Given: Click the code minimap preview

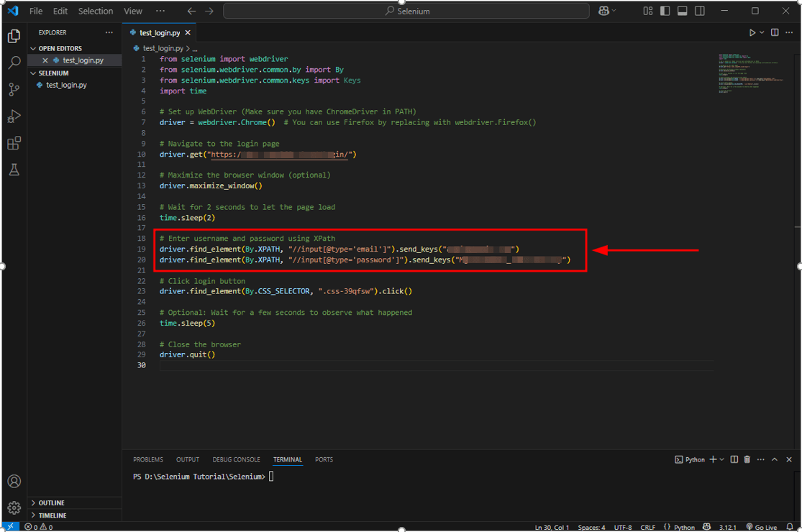Looking at the screenshot, I should pyautogui.click(x=750, y=73).
